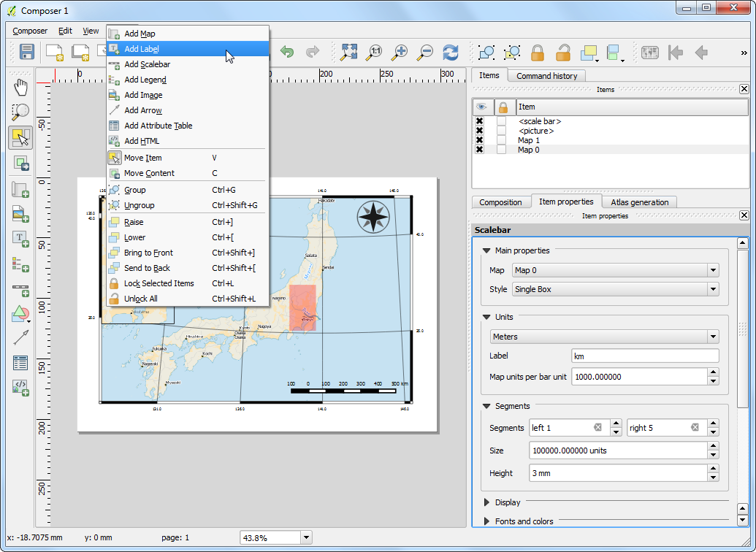The width and height of the screenshot is (756, 552).
Task: Switch to the Atlas generation tab
Action: coord(640,202)
